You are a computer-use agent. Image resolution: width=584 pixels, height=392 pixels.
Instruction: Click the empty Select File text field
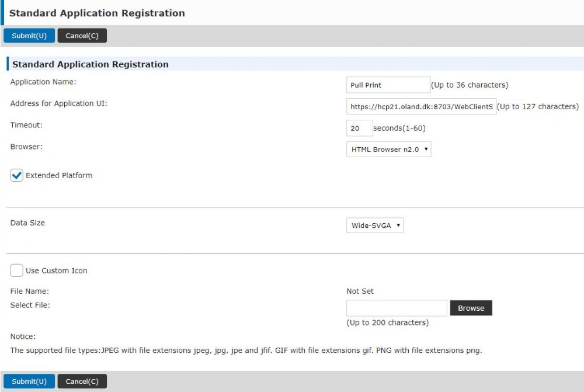pos(397,308)
